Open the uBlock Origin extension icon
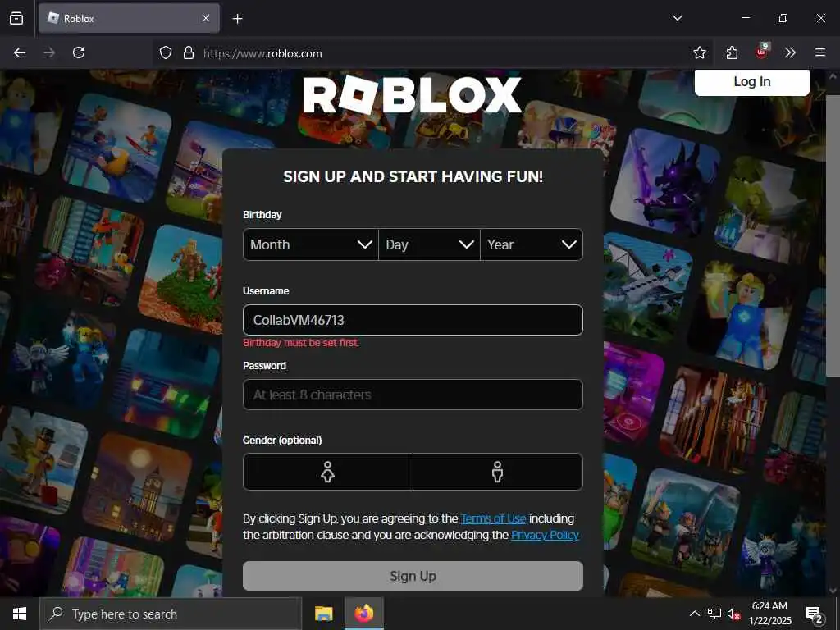 tap(762, 52)
